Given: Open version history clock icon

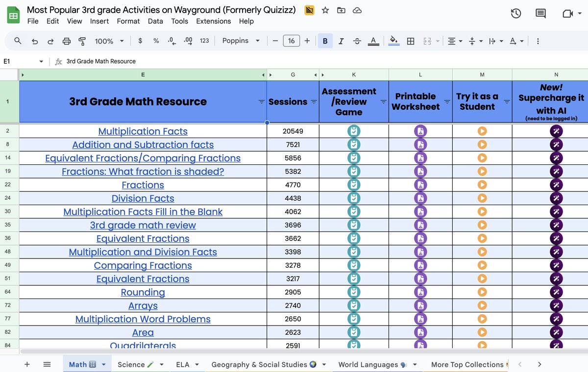Looking at the screenshot, I should tap(516, 14).
